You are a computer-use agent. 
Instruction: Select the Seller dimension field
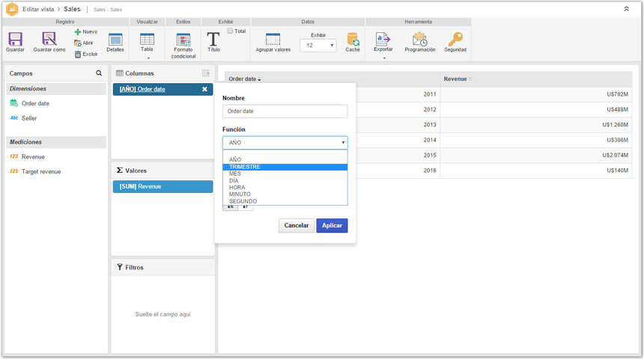click(29, 118)
